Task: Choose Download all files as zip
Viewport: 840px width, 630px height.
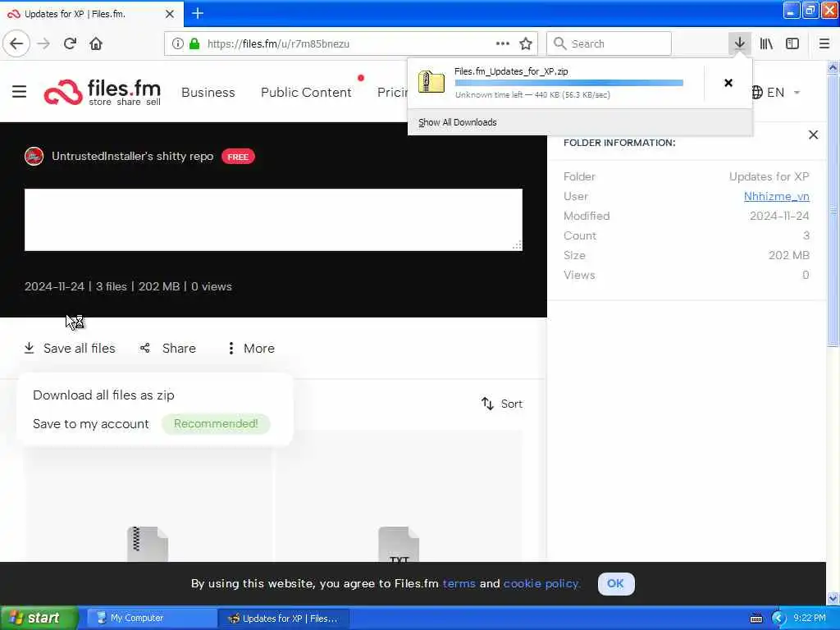Action: point(103,395)
